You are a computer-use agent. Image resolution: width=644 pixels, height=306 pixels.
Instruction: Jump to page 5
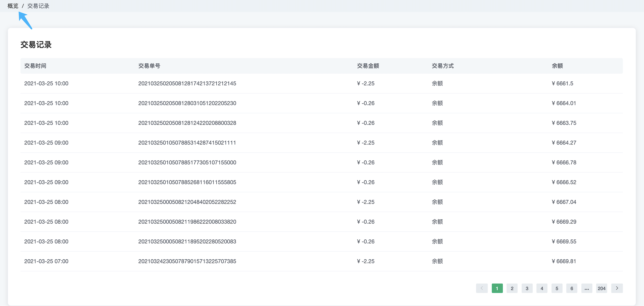pos(557,288)
